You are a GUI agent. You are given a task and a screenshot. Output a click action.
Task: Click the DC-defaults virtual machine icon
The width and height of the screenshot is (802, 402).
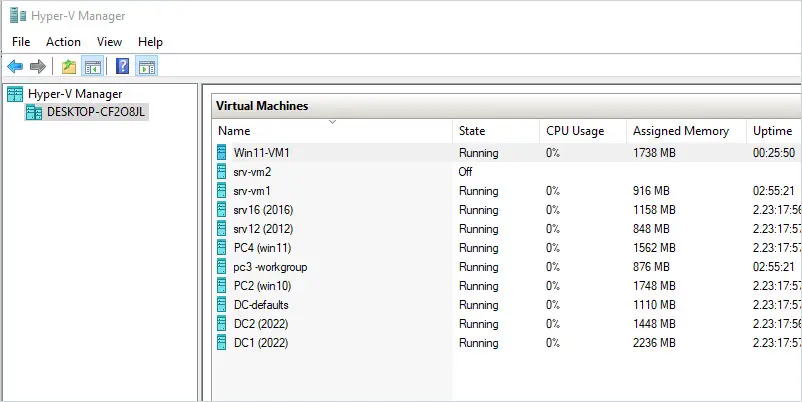coord(221,304)
